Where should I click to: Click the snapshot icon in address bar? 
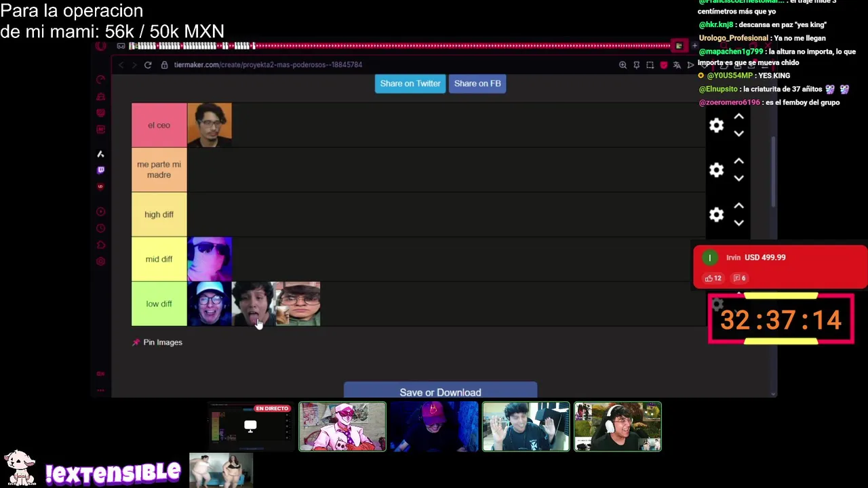[650, 65]
